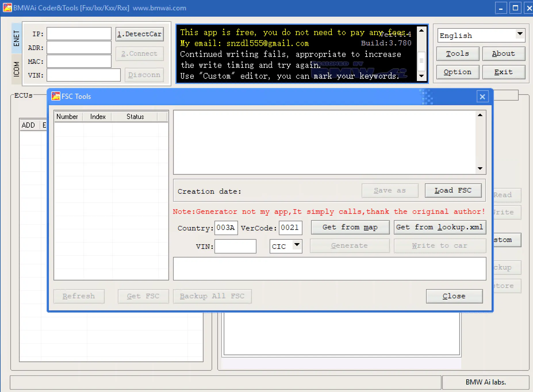Screen dimensions: 533x392
Task: Click Get from map button
Action: coord(350,227)
